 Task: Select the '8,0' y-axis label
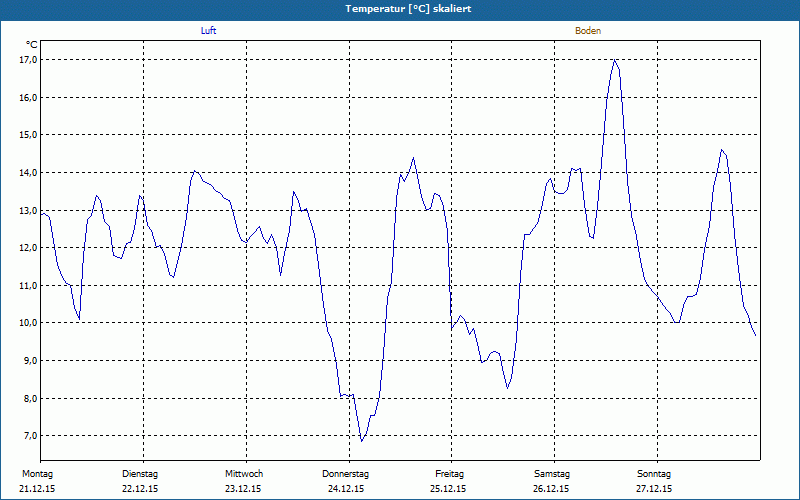coord(31,398)
